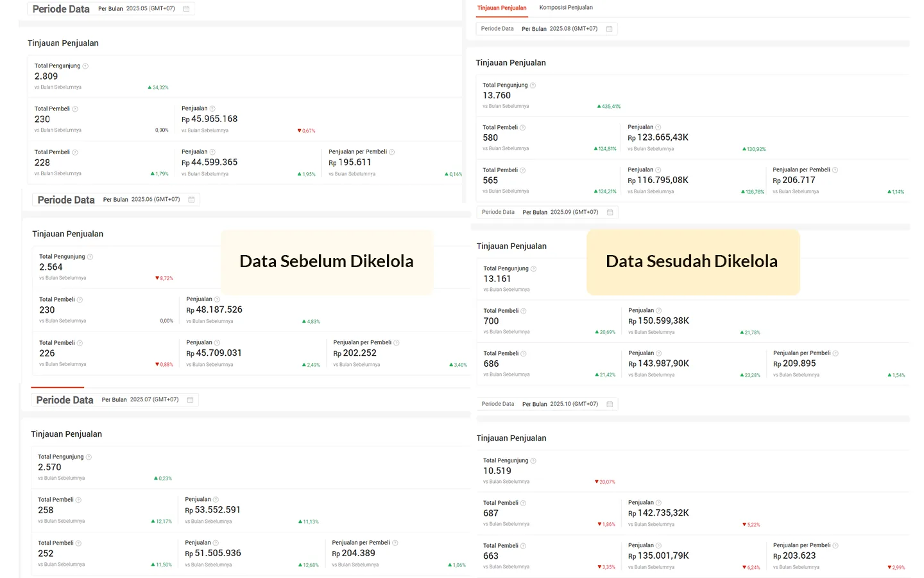Click calendar icon in the 2025.10 period picker
The height and width of the screenshot is (578, 924).
[610, 404]
